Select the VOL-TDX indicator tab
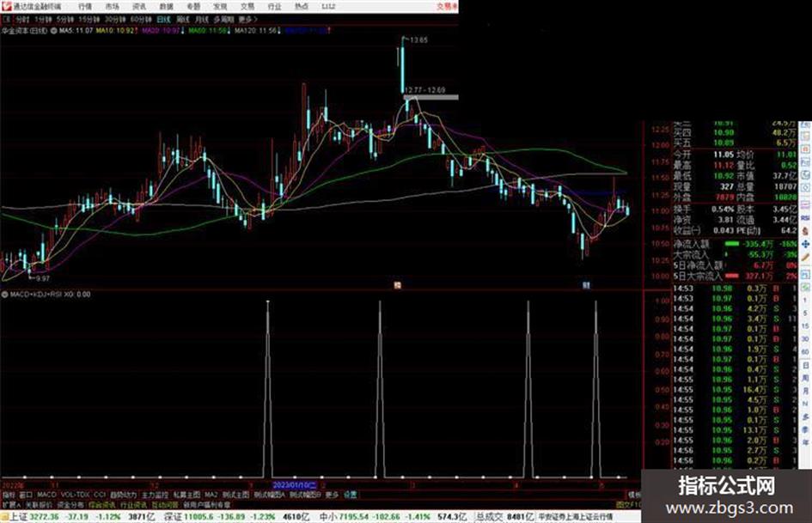812x523 pixels. coord(75,495)
